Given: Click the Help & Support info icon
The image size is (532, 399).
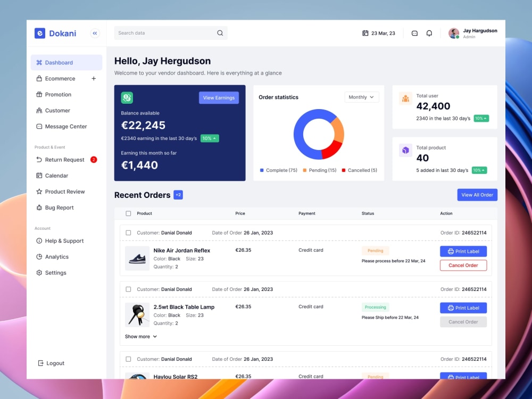Looking at the screenshot, I should (x=39, y=240).
